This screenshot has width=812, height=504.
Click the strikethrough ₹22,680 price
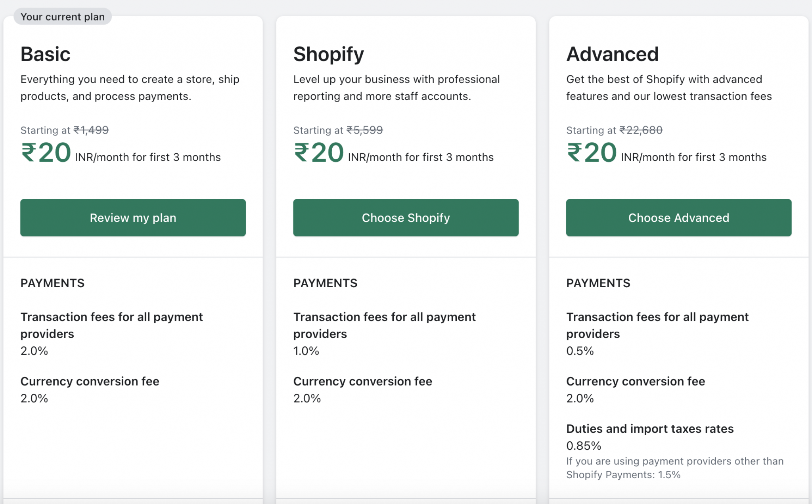[x=641, y=130]
